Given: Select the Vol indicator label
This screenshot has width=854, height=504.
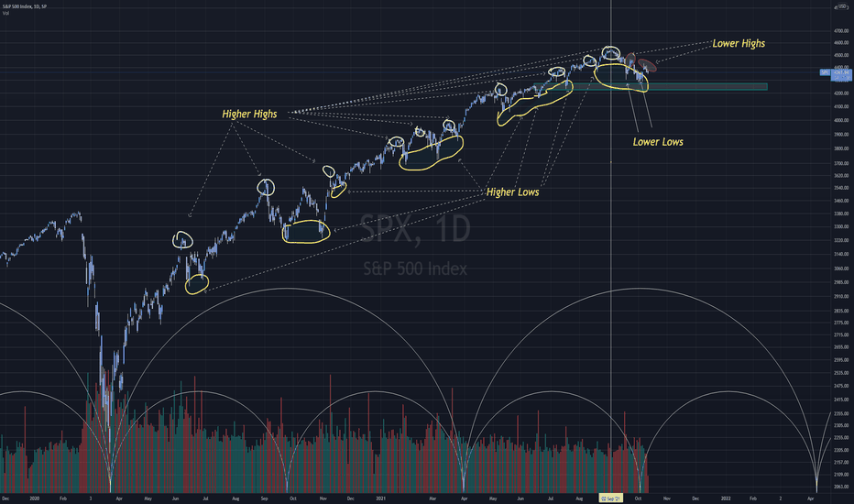Looking at the screenshot, I should [5, 13].
